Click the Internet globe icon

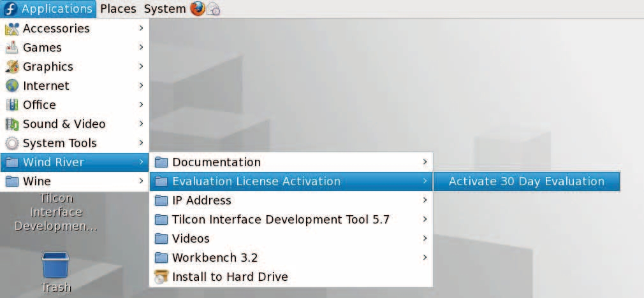[12, 86]
